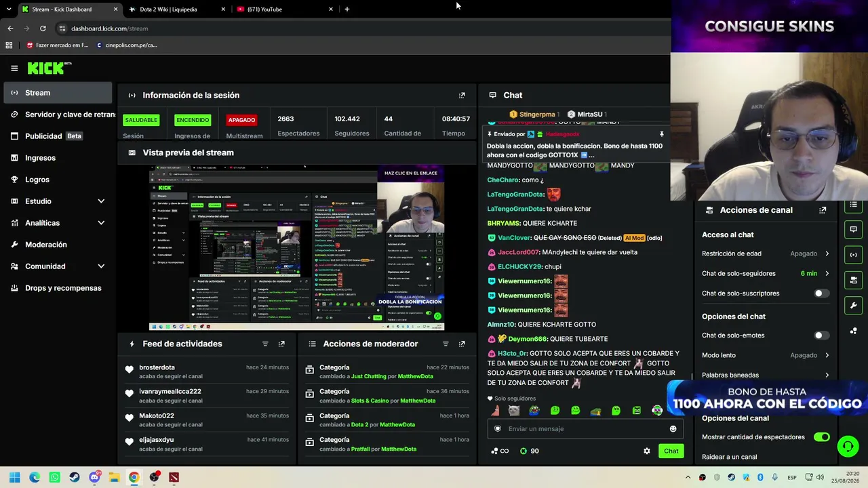Click the channel points infinity indicator
Viewport: 868px width, 488px height.
tap(500, 451)
